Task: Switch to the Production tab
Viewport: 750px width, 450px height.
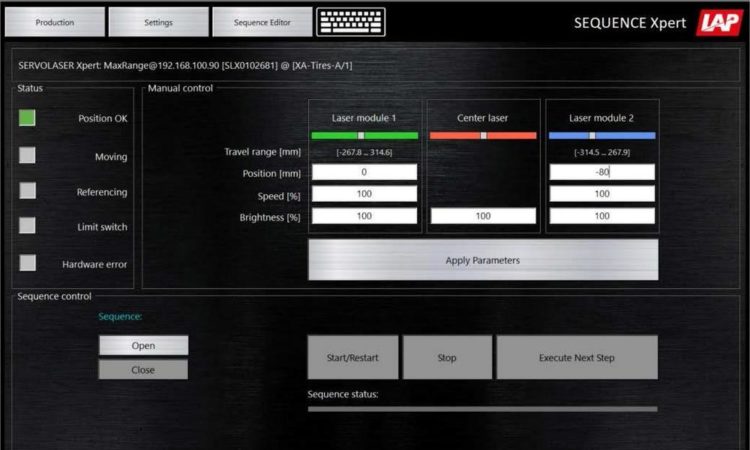Action: click(55, 22)
